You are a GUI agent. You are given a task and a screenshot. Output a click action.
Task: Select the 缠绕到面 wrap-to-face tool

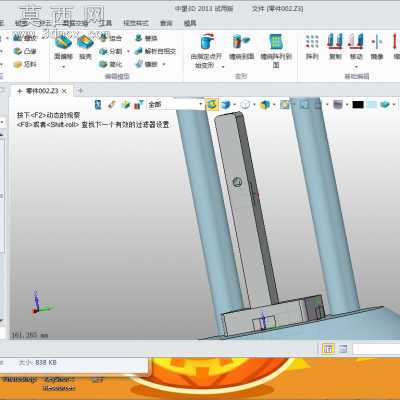241,47
